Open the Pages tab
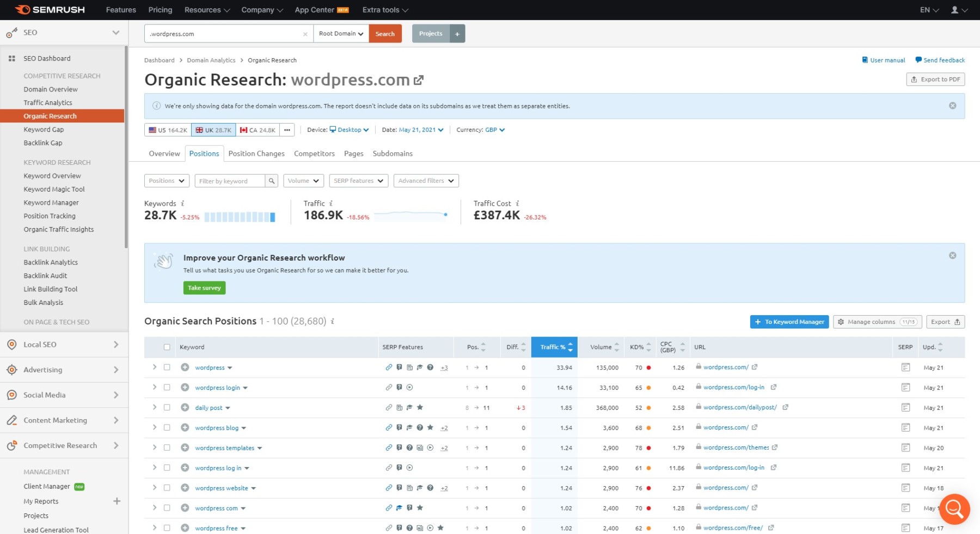980x534 pixels. coord(354,154)
